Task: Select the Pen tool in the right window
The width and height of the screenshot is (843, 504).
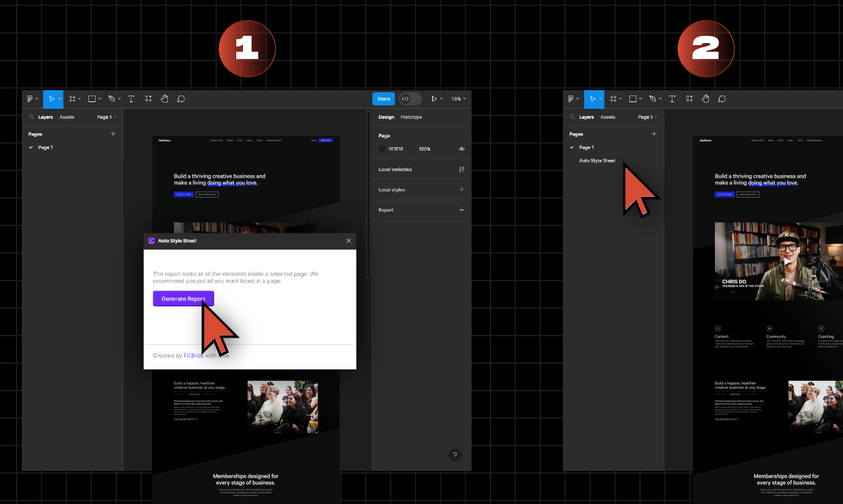Action: tap(652, 99)
